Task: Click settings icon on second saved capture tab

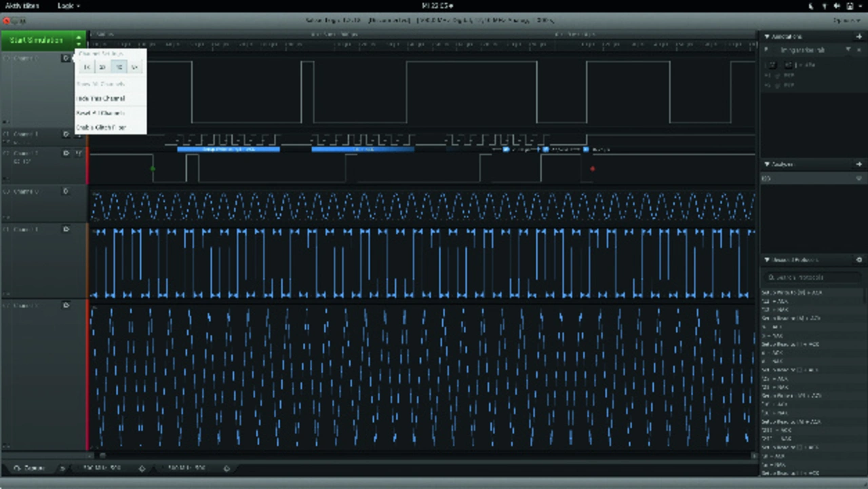Action: click(x=226, y=468)
